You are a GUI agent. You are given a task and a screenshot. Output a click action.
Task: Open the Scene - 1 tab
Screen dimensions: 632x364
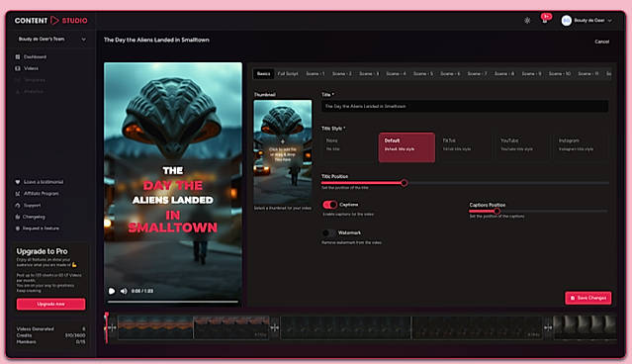[x=316, y=74]
